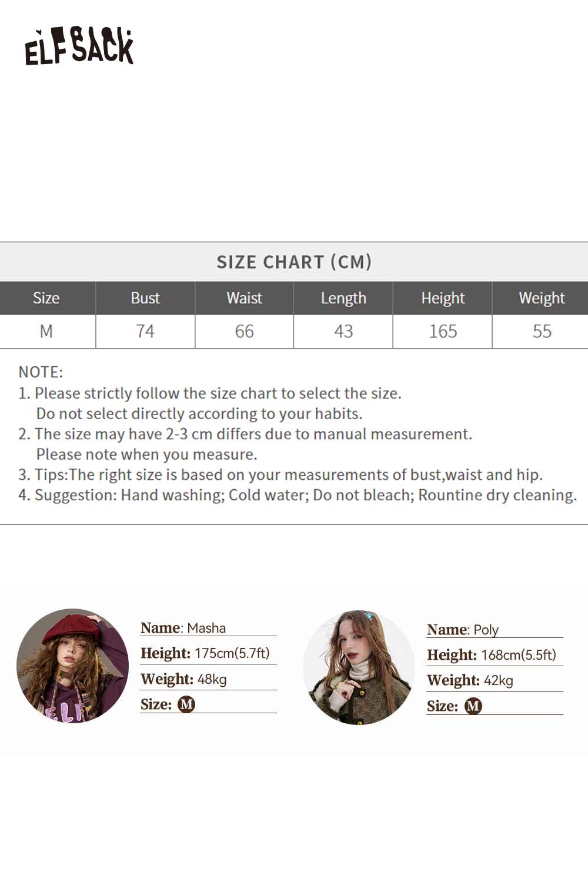Select the Height column header
The image size is (588, 882).
443,298
